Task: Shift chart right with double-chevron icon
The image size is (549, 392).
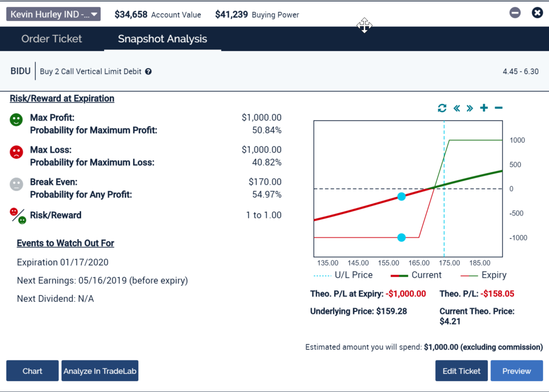Action: coord(470,108)
